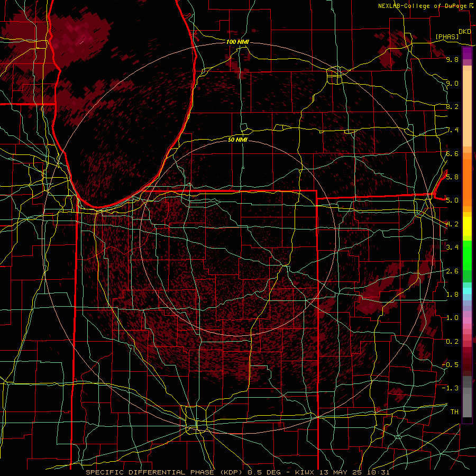The width and height of the screenshot is (476, 476).
Task: Select the bright green color bar segment
Action: (467, 255)
